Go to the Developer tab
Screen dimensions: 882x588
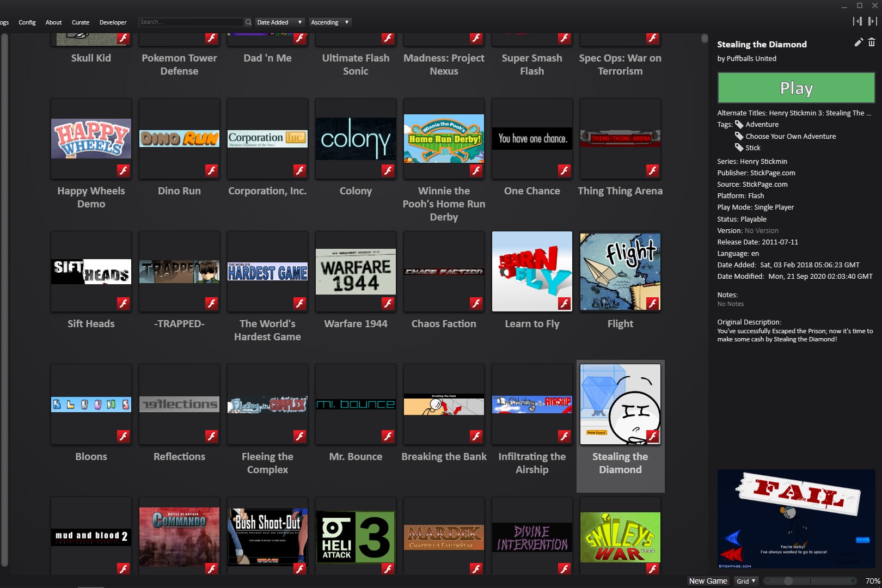point(113,22)
